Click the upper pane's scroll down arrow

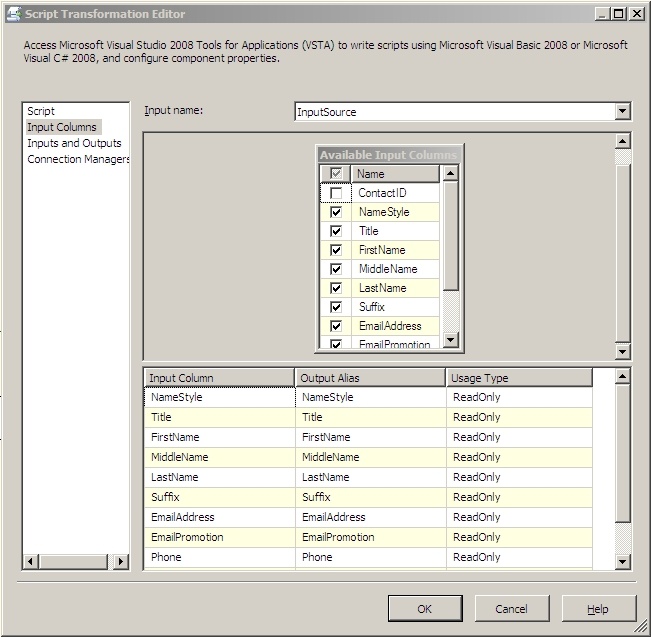622,352
